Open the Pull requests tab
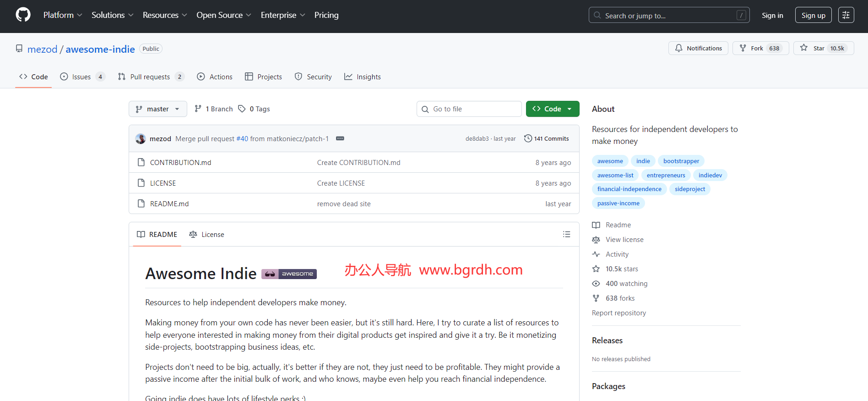 click(150, 77)
